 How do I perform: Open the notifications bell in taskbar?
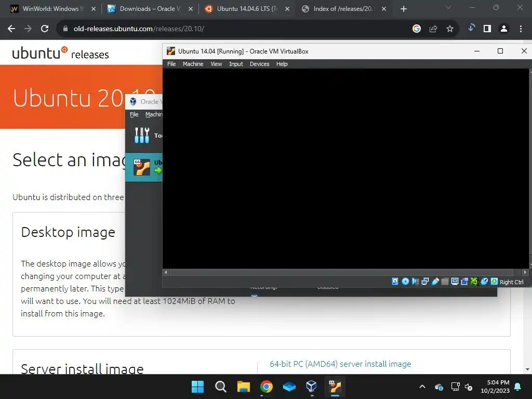click(518, 387)
